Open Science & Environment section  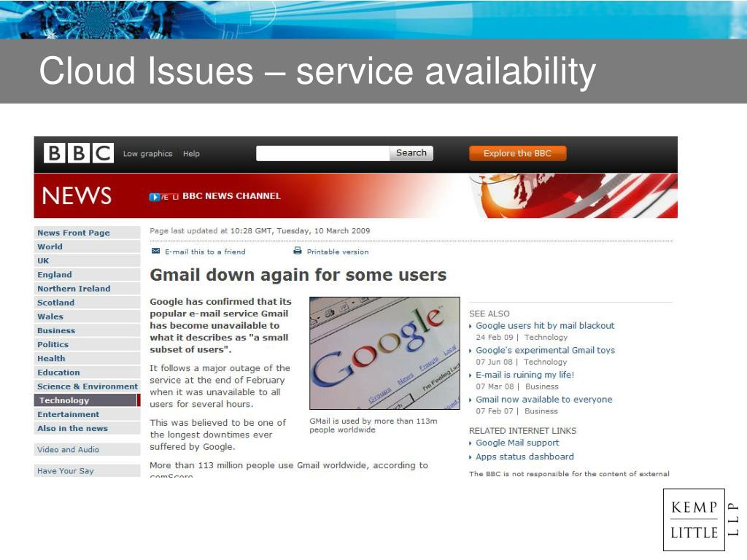[88, 386]
